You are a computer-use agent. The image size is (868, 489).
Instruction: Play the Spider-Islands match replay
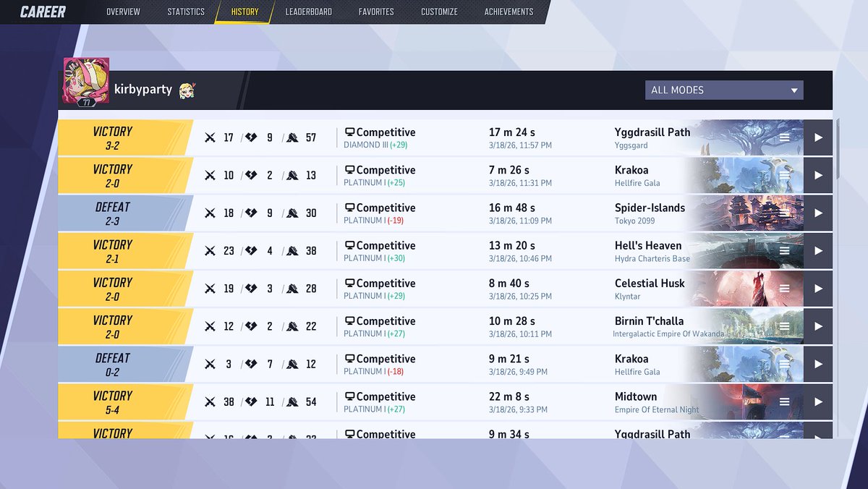(818, 213)
